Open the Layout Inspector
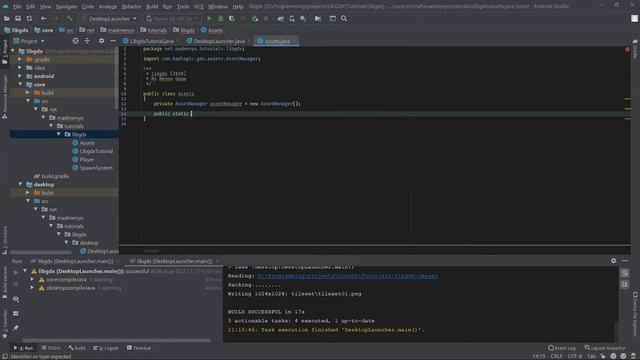This screenshot has width=640, height=360. (605, 348)
